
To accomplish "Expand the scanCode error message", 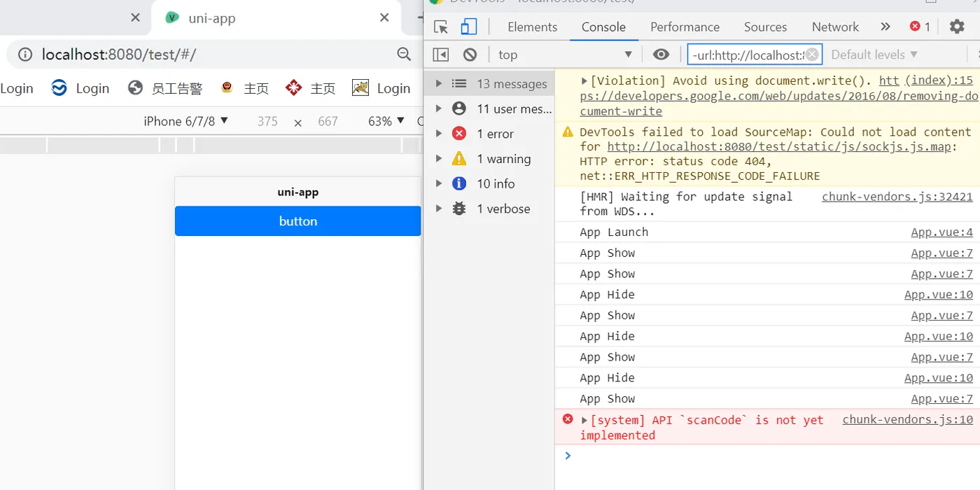I will [x=584, y=420].
